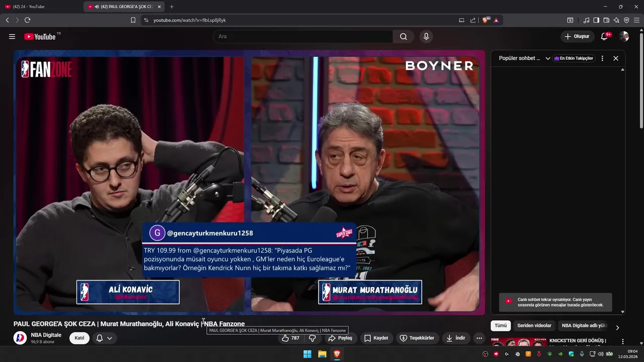Open the Brave Rewards triangle icon
Image resolution: width=644 pixels, height=362 pixels.
tap(496, 20)
